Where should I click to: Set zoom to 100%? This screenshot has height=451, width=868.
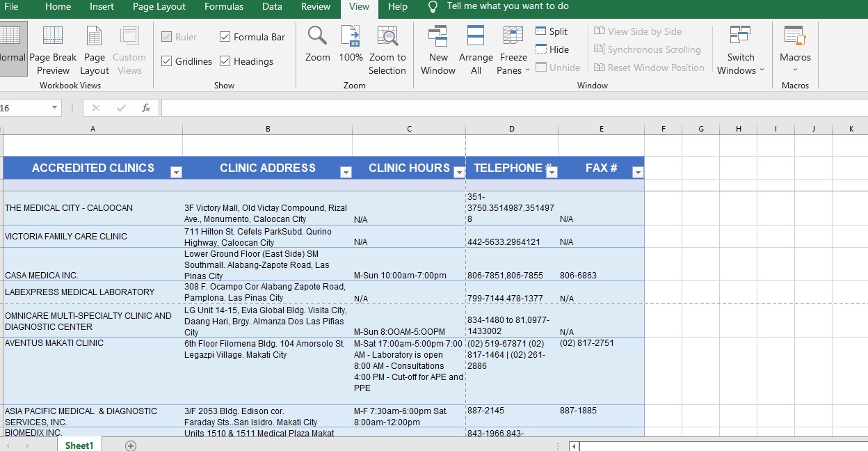[351, 44]
